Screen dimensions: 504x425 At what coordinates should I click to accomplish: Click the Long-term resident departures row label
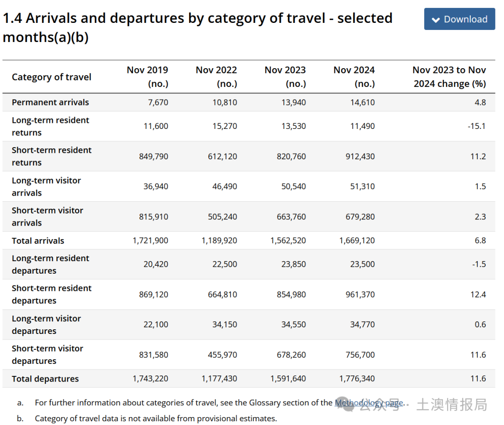(x=50, y=264)
